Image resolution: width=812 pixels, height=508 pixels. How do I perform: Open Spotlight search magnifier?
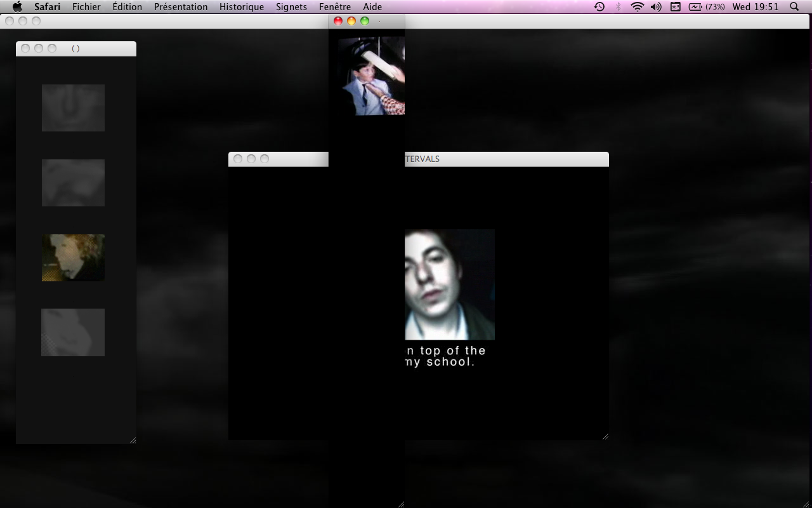tap(794, 7)
